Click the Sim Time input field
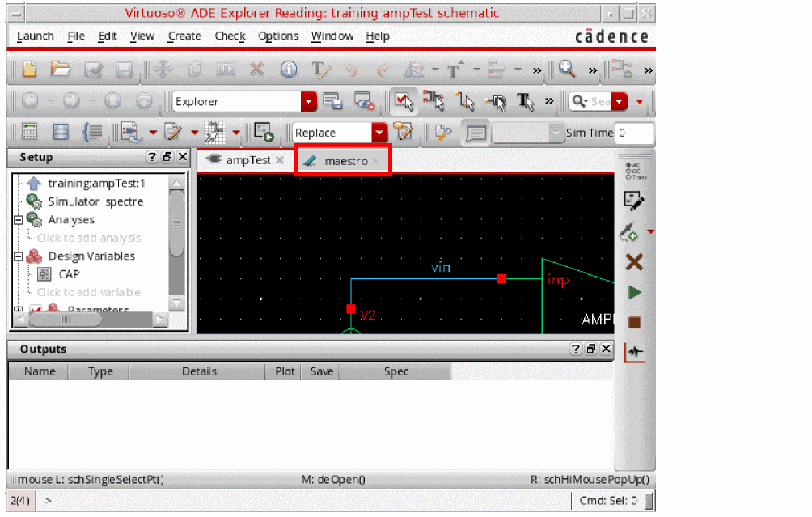The image size is (812, 517). (634, 133)
